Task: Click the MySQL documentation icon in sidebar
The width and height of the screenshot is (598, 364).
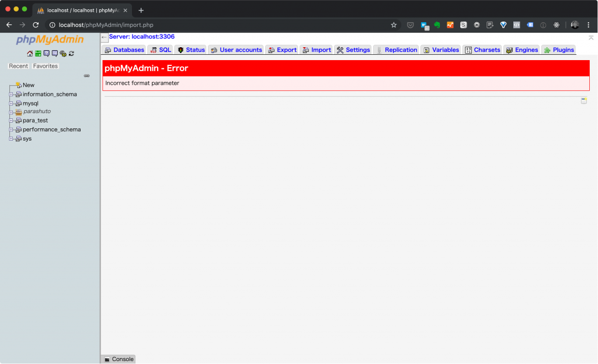Action: coord(54,54)
